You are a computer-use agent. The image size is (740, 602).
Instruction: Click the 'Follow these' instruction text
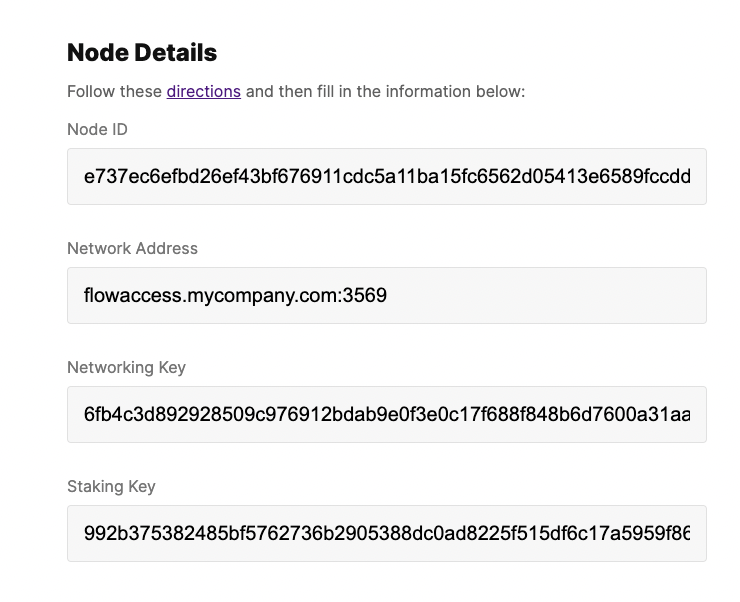pyautogui.click(x=114, y=91)
